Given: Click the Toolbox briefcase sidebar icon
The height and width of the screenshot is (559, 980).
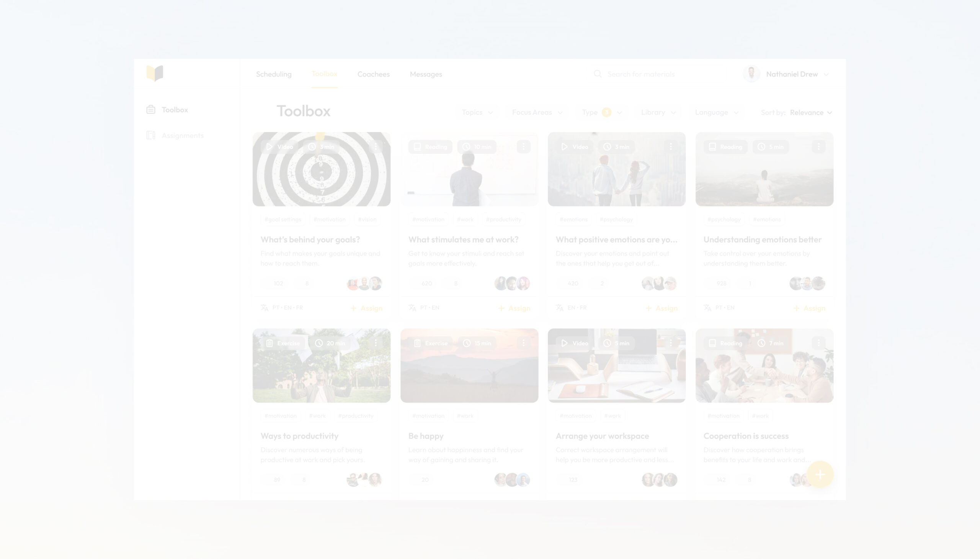Looking at the screenshot, I should point(151,110).
